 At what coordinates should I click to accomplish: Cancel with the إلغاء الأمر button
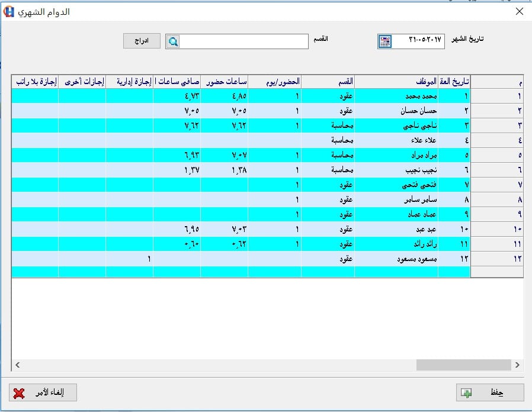[x=43, y=392]
